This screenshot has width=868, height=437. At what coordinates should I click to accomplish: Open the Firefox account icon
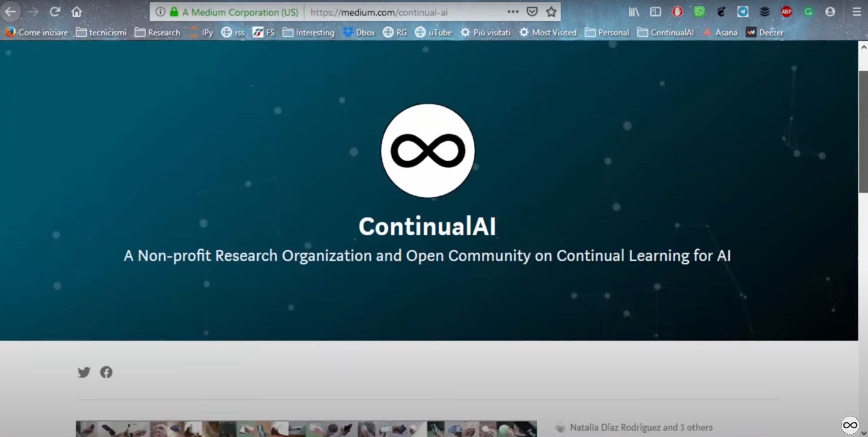830,12
